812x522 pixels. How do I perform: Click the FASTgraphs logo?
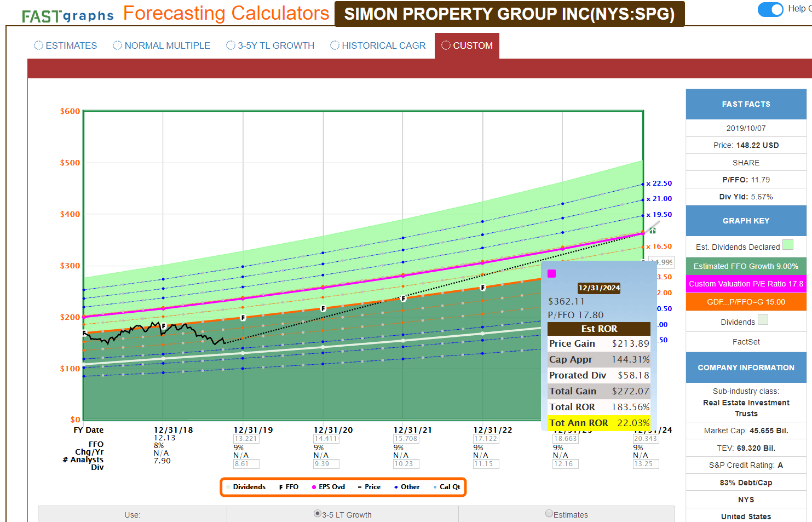click(x=68, y=16)
